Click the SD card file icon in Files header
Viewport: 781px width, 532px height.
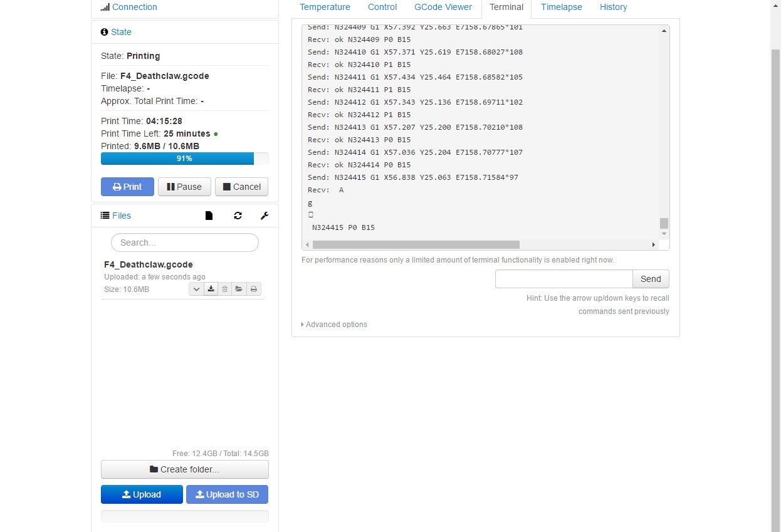point(209,216)
